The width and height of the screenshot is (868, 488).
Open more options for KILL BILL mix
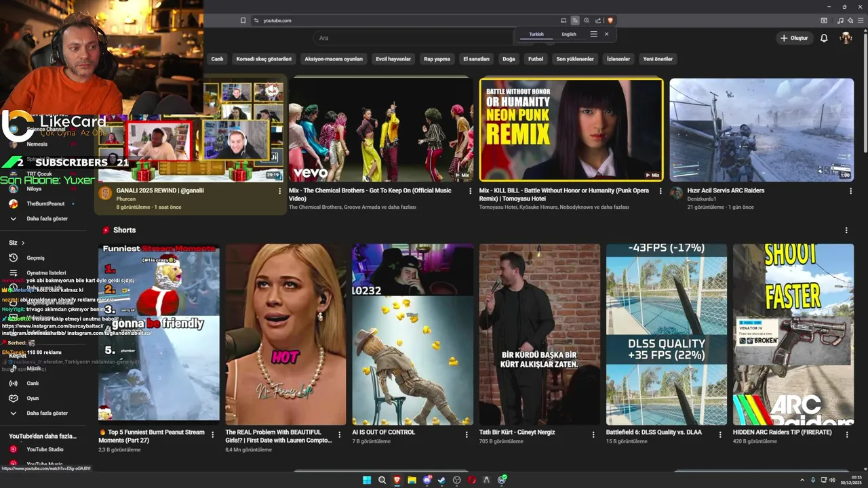660,191
